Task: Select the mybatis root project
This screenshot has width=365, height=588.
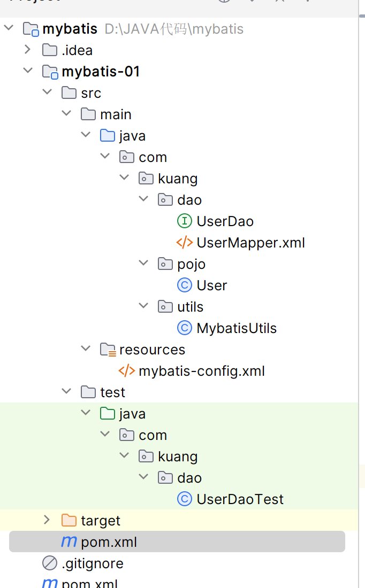Action: (x=70, y=29)
